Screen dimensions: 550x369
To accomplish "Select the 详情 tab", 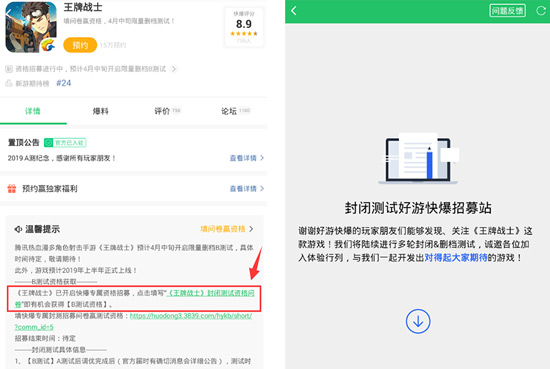I will (33, 111).
